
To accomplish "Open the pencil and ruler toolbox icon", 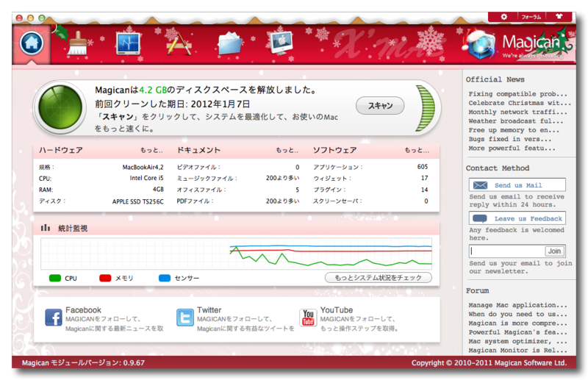I will click(x=179, y=44).
